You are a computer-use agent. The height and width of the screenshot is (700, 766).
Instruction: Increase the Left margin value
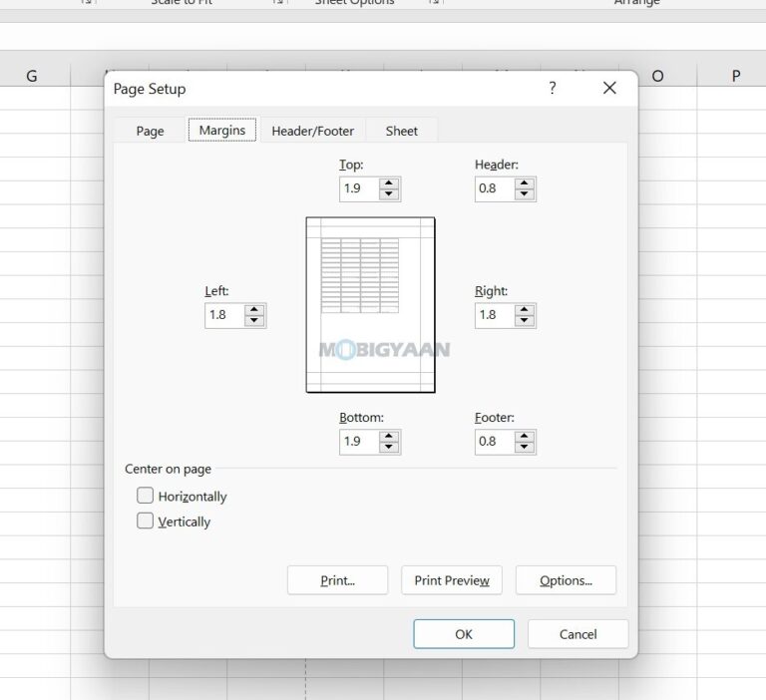click(254, 310)
